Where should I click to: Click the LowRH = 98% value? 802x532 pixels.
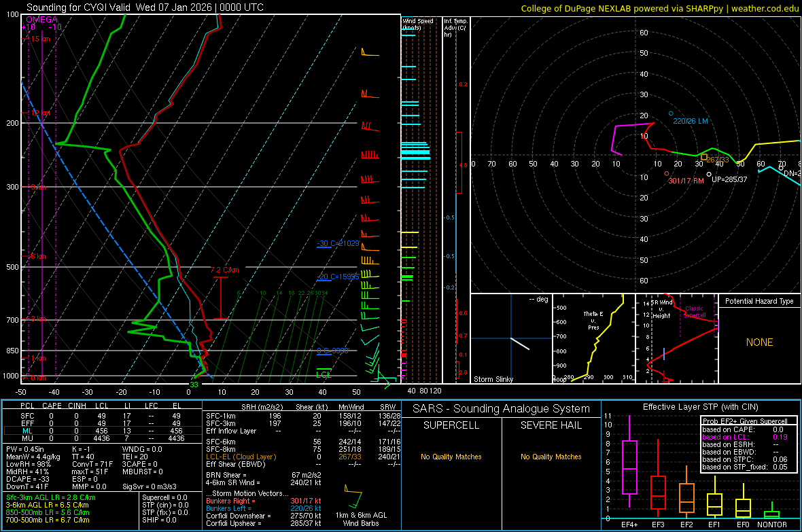pyautogui.click(x=29, y=464)
